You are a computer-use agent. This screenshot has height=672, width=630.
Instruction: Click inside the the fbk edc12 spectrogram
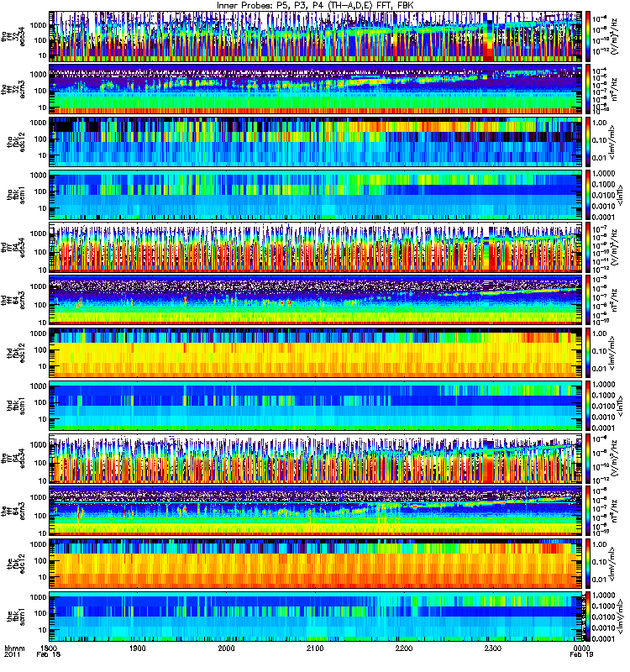coord(316,564)
